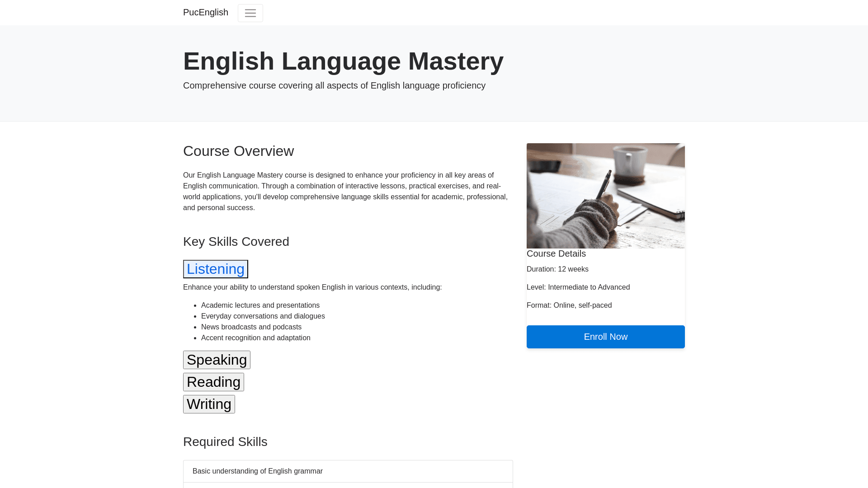
Task: Click the News broadcasts and podcasts bullet
Action: [x=251, y=327]
